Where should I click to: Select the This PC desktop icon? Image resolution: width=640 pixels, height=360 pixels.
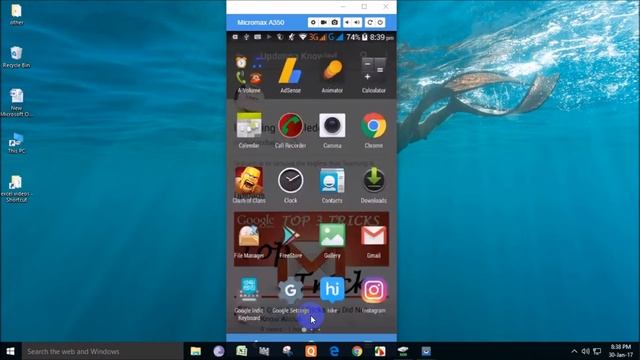point(16,143)
